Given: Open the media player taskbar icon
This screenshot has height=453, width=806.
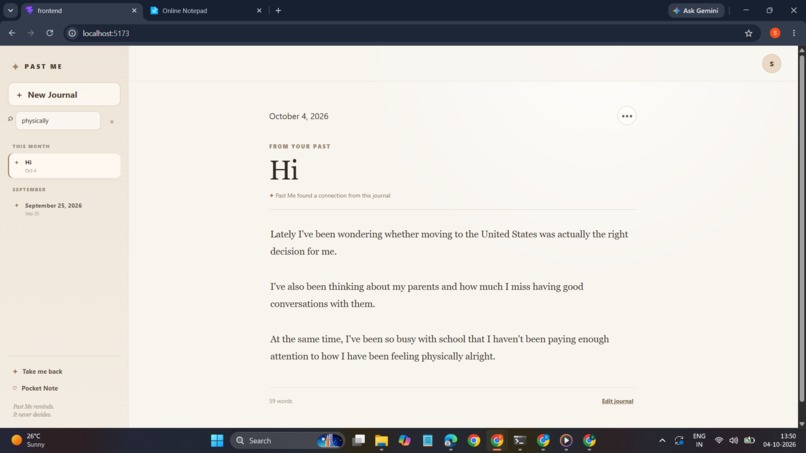Looking at the screenshot, I should coord(566,441).
